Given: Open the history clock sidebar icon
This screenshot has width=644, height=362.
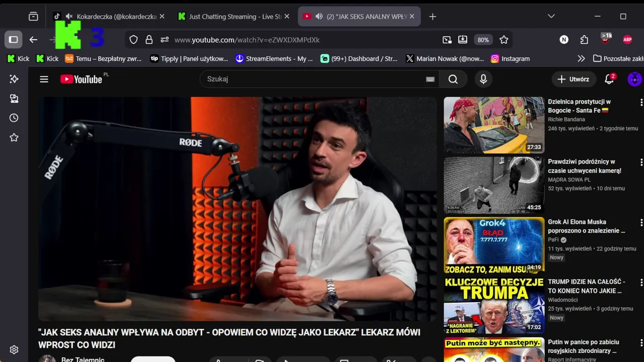Looking at the screenshot, I should 14,118.
